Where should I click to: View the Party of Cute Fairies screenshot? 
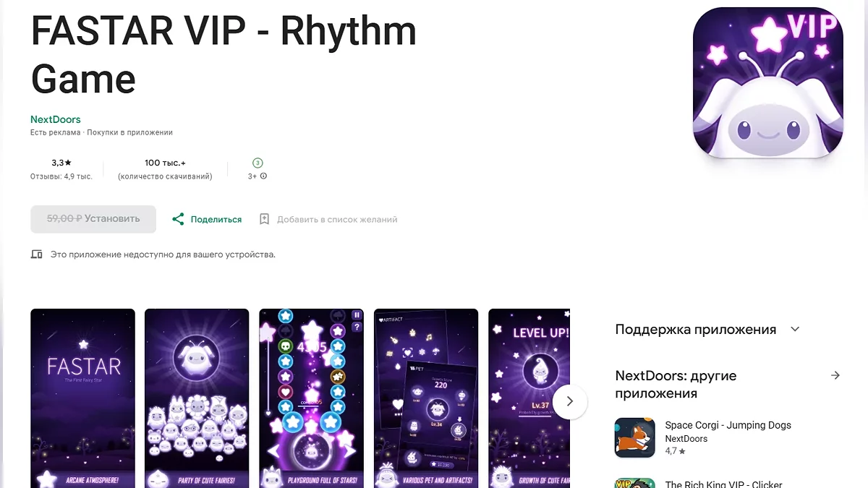(x=197, y=398)
